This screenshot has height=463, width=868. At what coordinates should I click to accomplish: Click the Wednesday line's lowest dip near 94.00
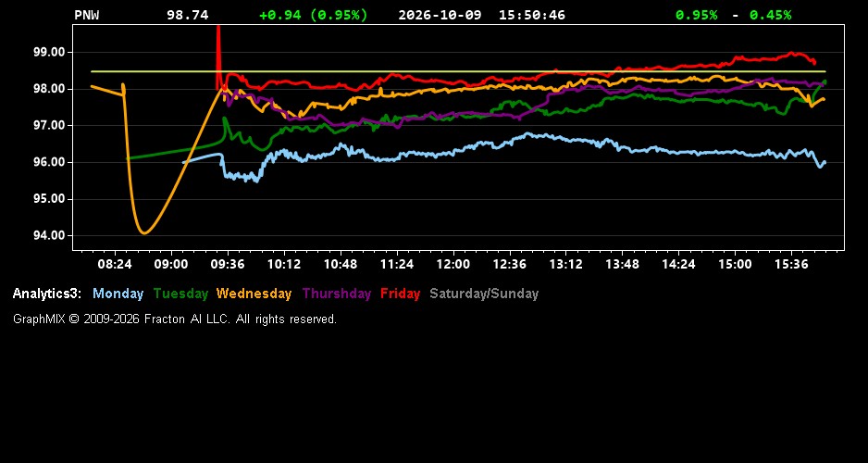tap(144, 232)
